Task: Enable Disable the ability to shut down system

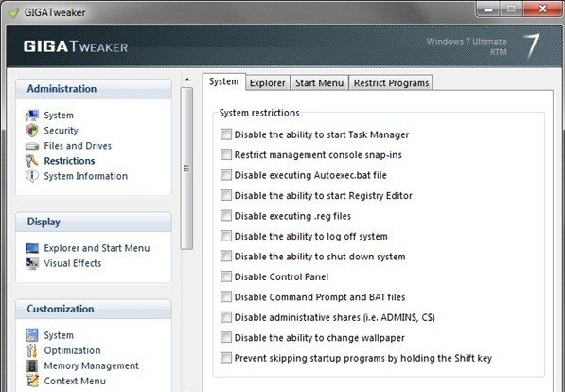Action: coord(226,257)
